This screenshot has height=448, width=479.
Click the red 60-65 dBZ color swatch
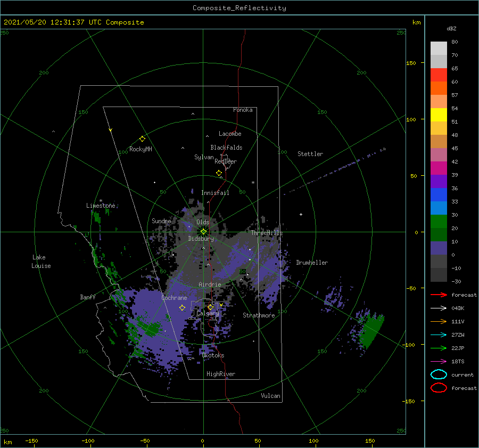tap(439, 75)
